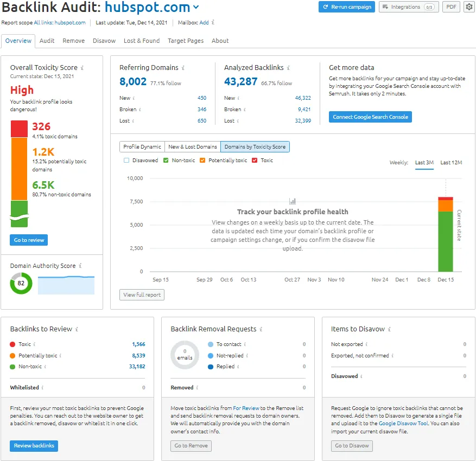Click info icon beside Not exported
476x461 pixels.
366,344
